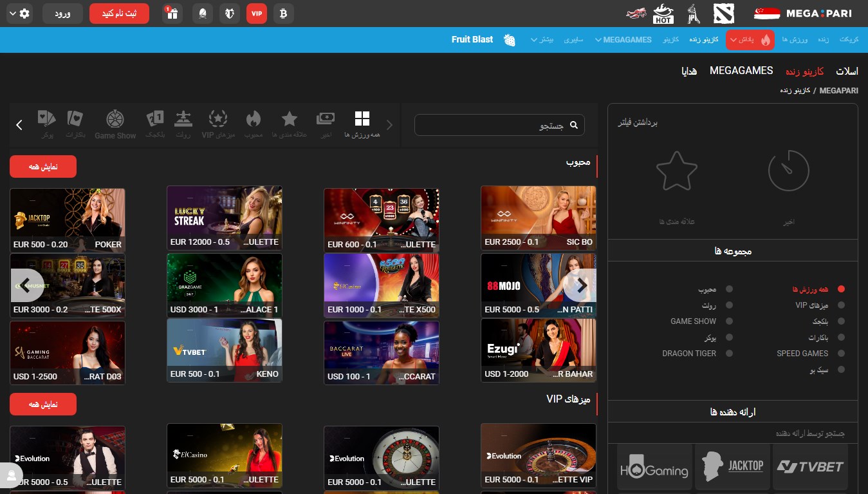Open the 'هدایا' gifts tab
Viewport: 868px width, 494px height.
688,71
